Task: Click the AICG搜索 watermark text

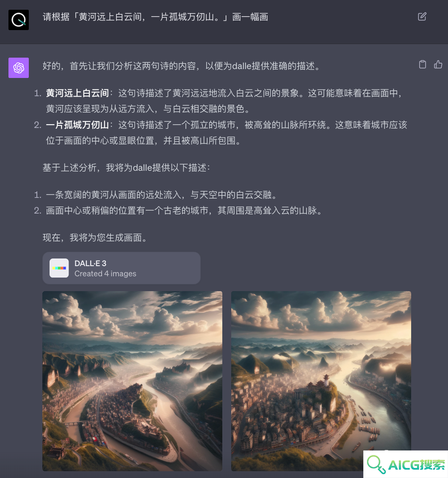Action: 416,464
